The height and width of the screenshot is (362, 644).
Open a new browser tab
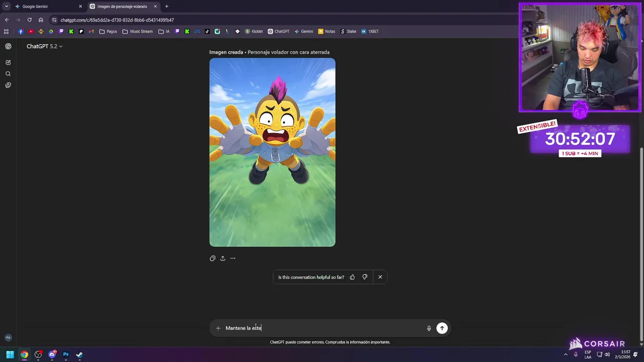click(x=167, y=7)
